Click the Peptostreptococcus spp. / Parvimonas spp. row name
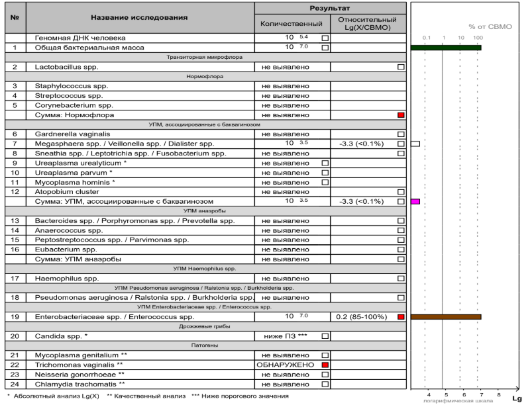 click(112, 240)
